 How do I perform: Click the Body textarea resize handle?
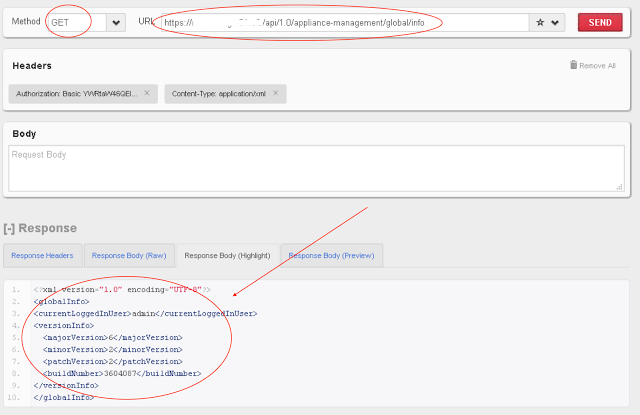point(620,186)
